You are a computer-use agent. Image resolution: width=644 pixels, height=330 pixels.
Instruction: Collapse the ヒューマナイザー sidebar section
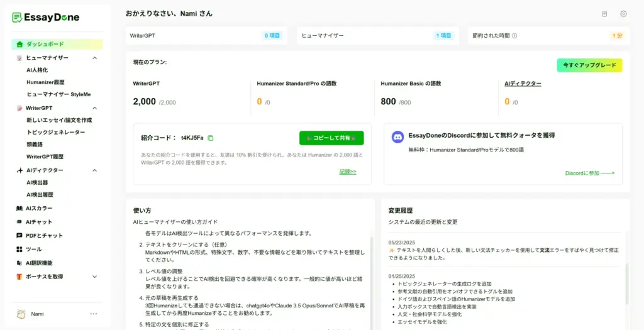[95, 58]
